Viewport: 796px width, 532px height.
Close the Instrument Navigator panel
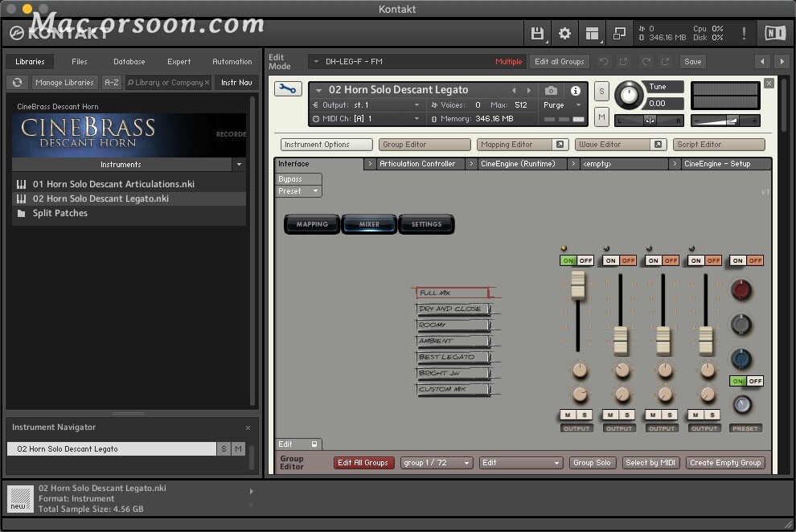[x=248, y=428]
